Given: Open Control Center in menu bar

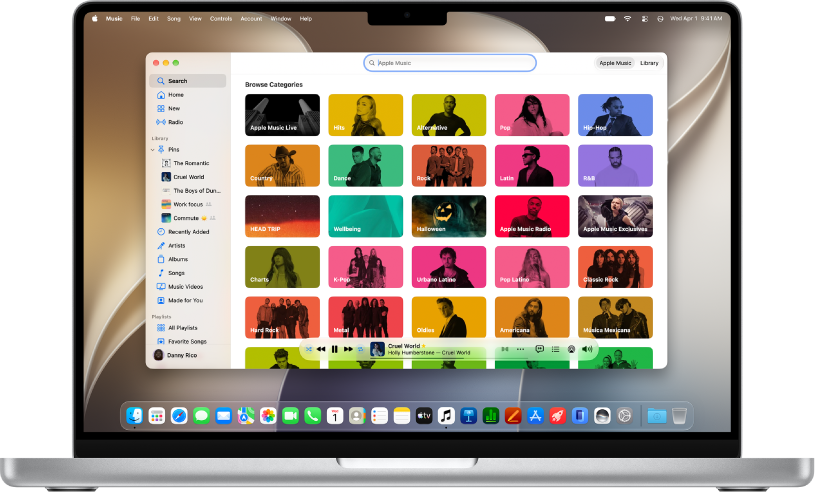Looking at the screenshot, I should click(x=645, y=19).
